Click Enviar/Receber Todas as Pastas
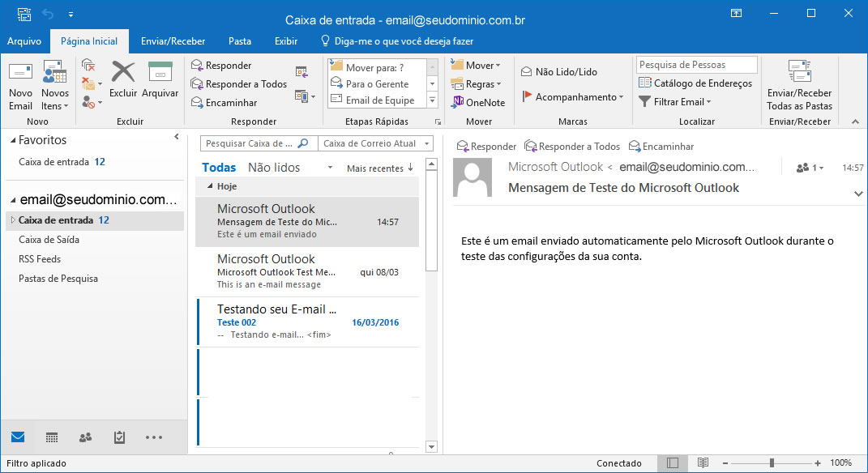This screenshot has height=473, width=868. (x=799, y=86)
